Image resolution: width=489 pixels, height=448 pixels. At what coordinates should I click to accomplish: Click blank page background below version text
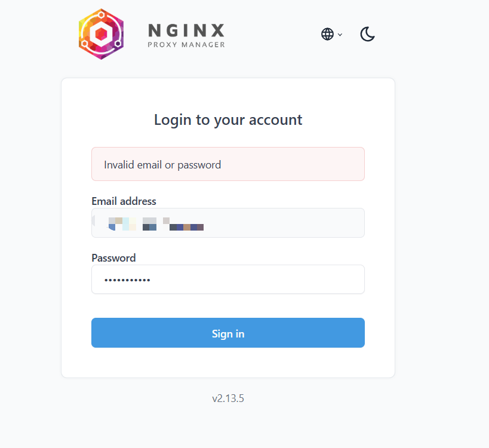(x=227, y=427)
